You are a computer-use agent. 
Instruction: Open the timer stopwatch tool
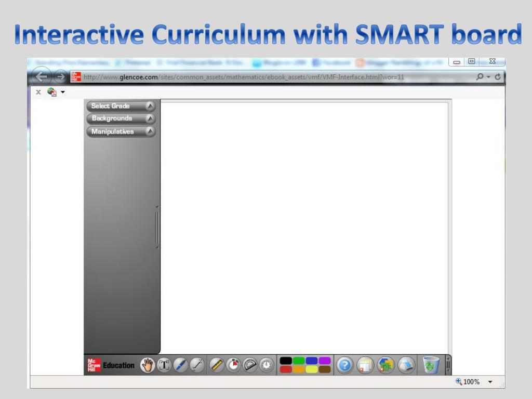tap(233, 365)
